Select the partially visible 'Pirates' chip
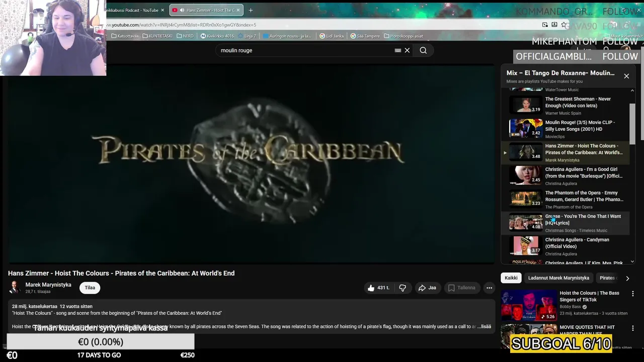Viewport: 644px width, 362px height. [x=607, y=278]
